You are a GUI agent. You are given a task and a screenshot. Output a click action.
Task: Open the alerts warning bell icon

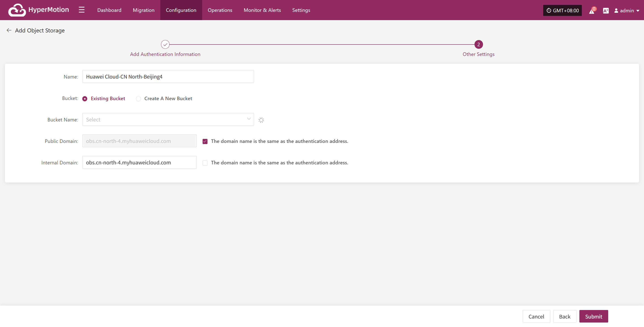(592, 11)
